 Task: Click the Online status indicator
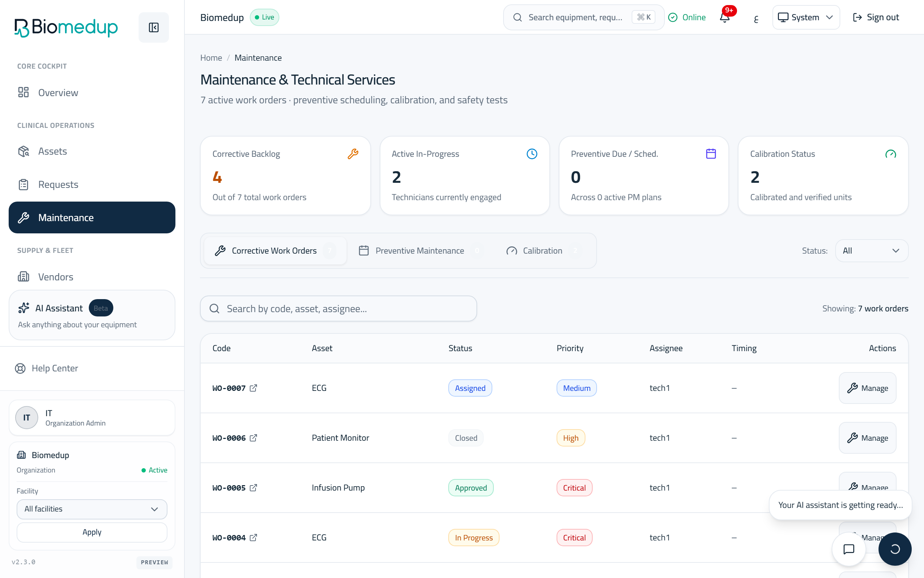point(687,17)
